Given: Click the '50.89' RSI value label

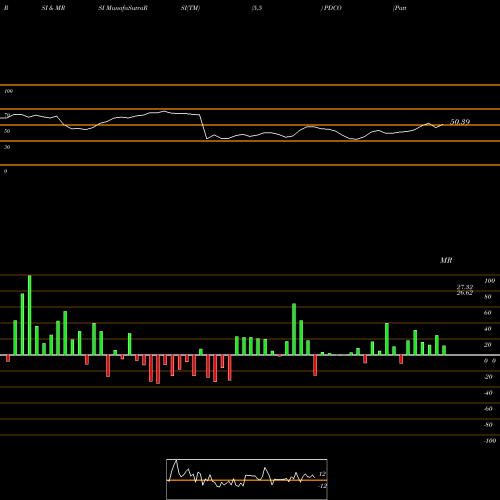Looking at the screenshot, I should [x=460, y=122].
